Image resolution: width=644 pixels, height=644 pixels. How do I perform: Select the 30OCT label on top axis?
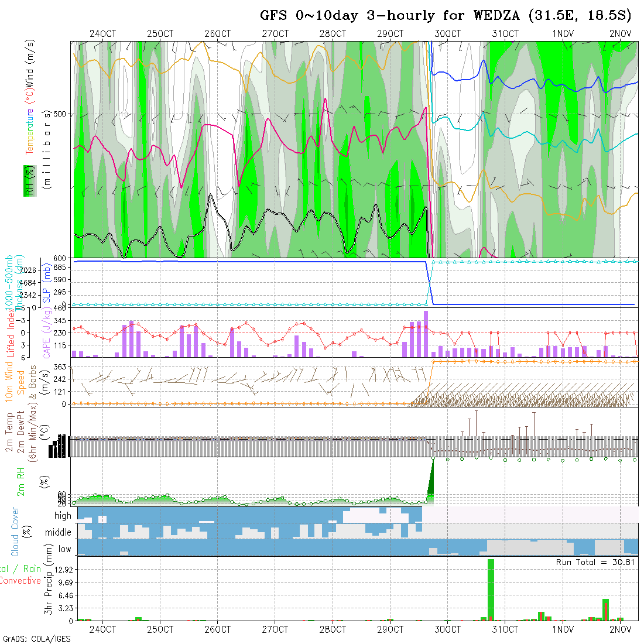447,33
